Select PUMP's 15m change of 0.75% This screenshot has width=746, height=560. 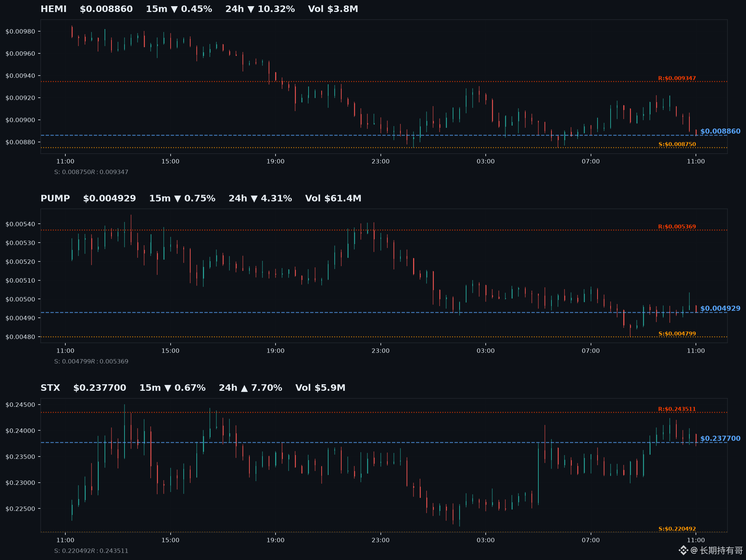182,198
